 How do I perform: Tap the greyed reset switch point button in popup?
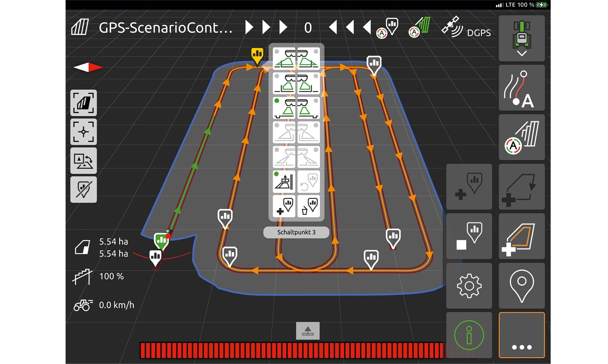[309, 181]
